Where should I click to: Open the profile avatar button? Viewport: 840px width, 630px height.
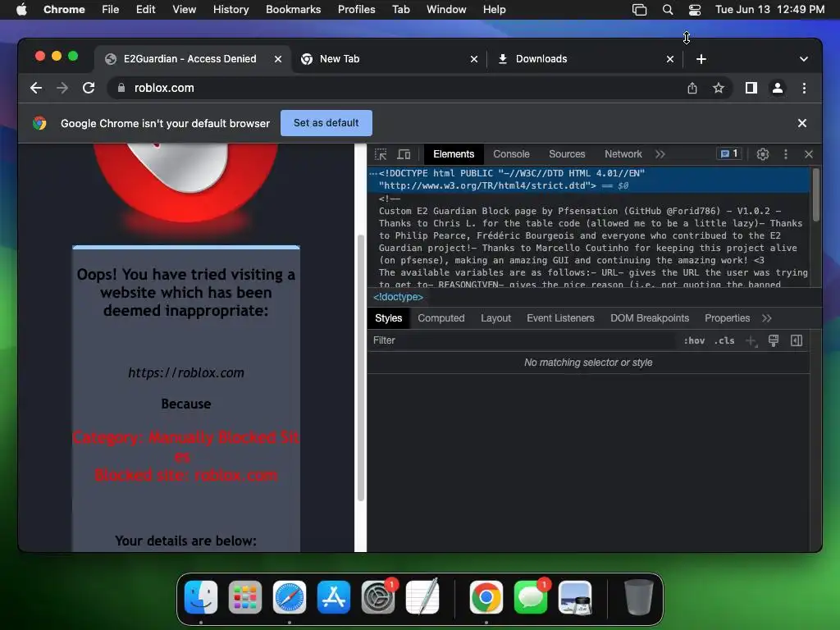coord(778,88)
